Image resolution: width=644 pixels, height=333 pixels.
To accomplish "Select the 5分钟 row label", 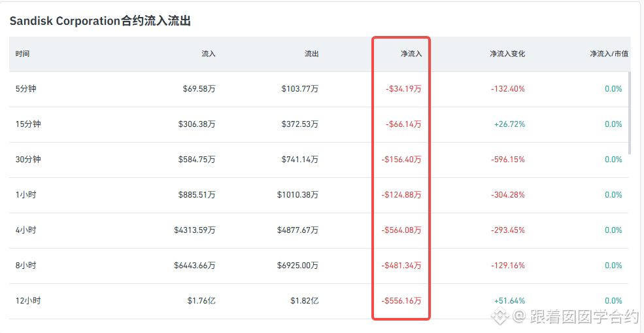I will 26,89.
